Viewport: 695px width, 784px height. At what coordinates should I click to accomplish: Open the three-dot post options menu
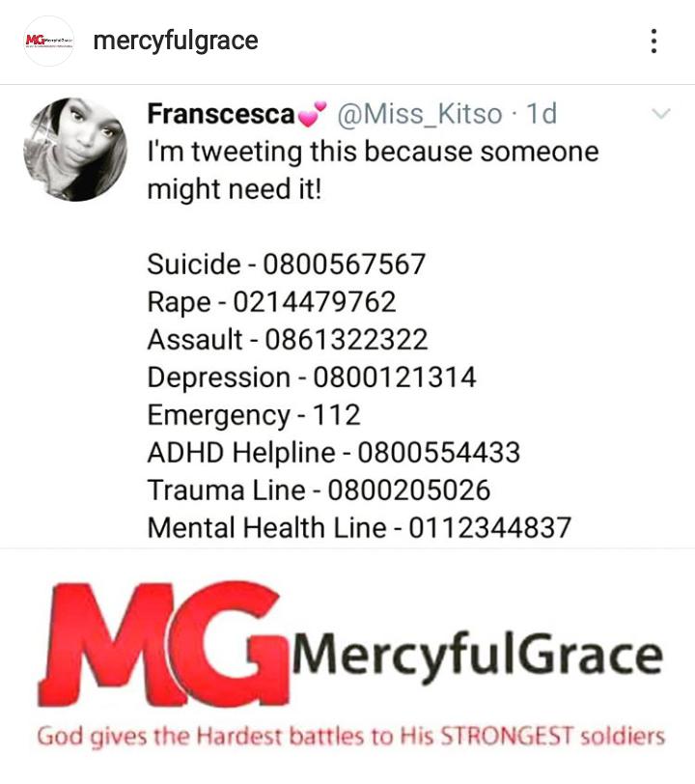click(x=653, y=41)
